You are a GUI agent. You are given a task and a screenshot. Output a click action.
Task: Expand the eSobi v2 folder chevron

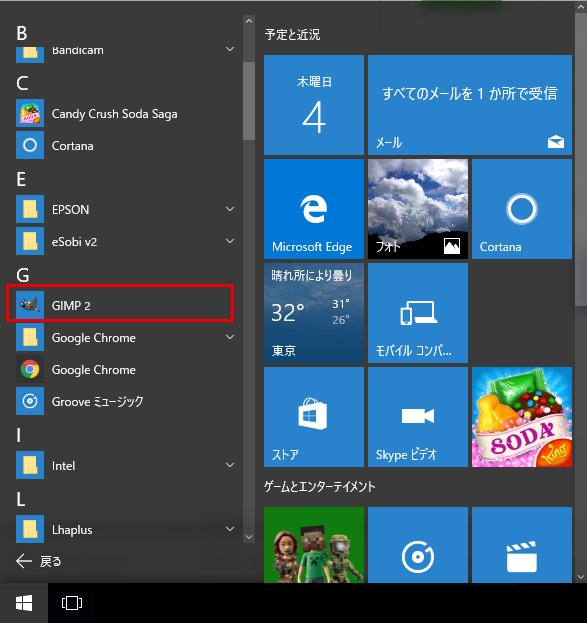pos(230,241)
